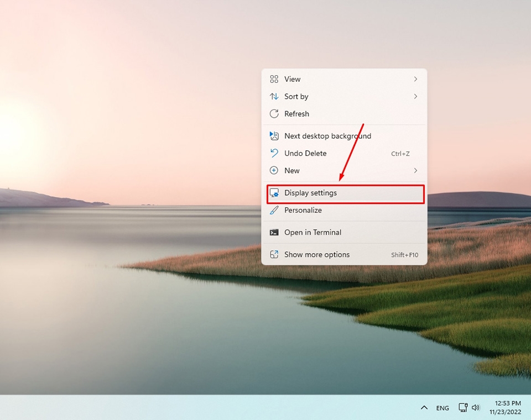Click the Open in Terminal icon
The image size is (531, 420).
coord(274,232)
